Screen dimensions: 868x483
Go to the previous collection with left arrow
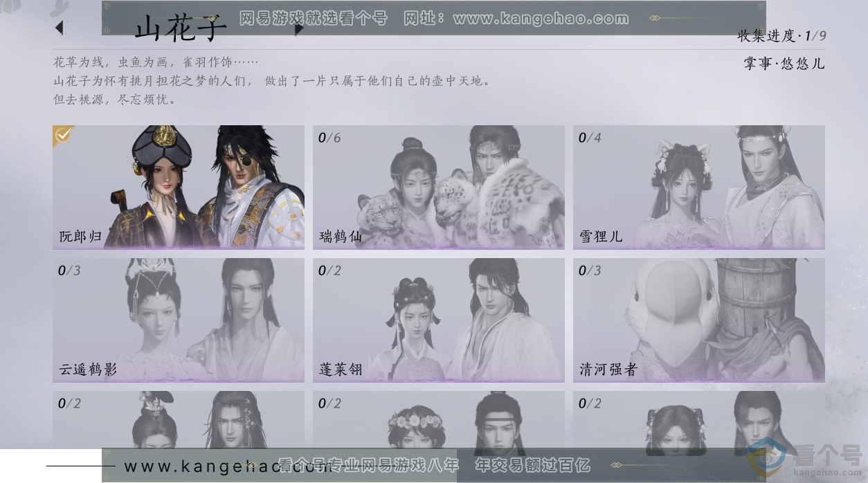(60, 28)
